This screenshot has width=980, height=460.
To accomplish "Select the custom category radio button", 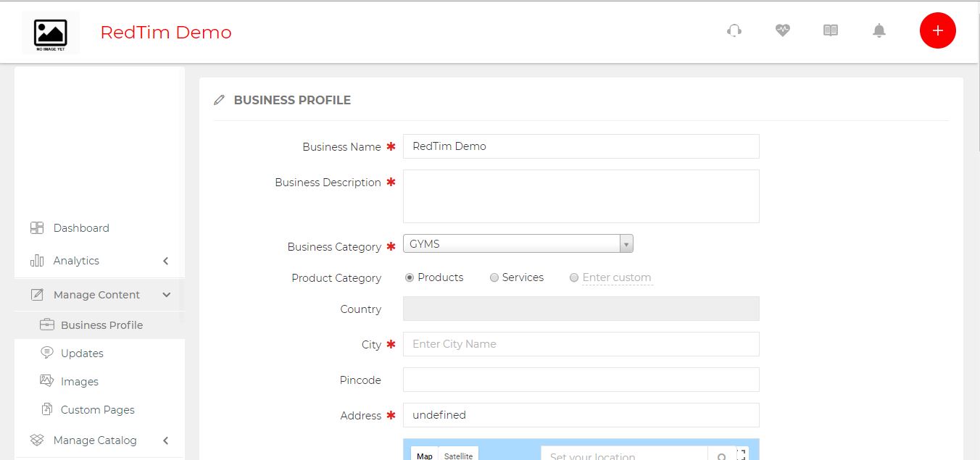I will pyautogui.click(x=574, y=277).
